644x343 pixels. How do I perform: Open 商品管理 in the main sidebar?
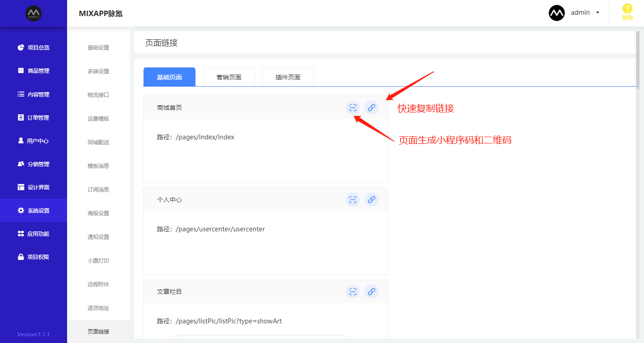[x=34, y=71]
